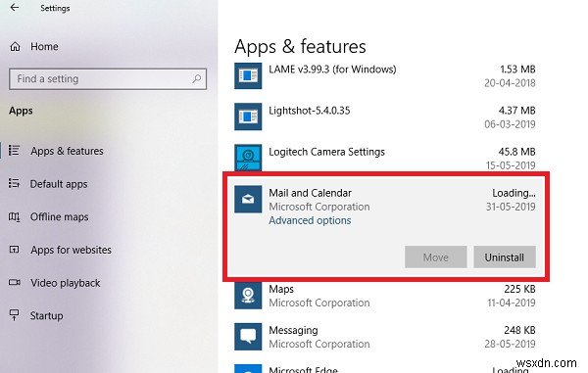Click the Apps for websites icon
This screenshot has height=373, width=588.
15,250
